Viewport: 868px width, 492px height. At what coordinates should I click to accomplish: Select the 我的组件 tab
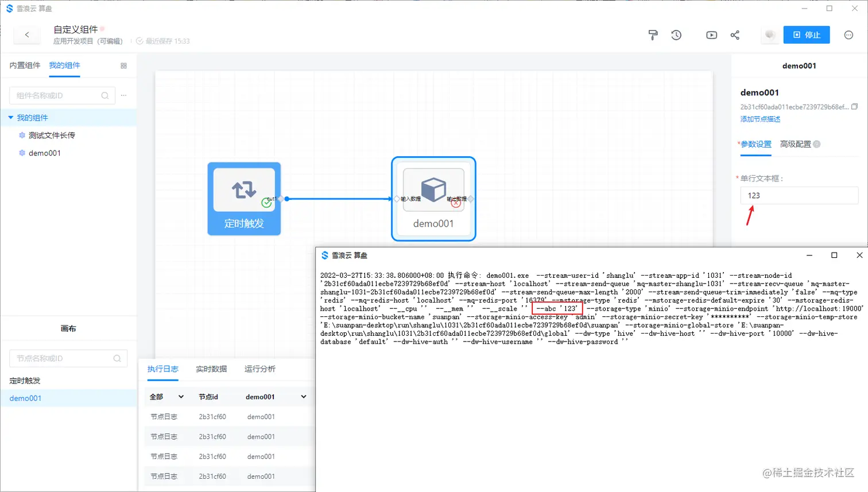pos(64,65)
